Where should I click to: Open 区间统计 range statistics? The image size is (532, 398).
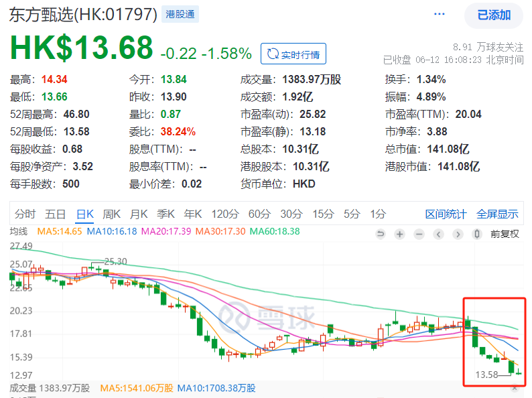click(x=446, y=214)
